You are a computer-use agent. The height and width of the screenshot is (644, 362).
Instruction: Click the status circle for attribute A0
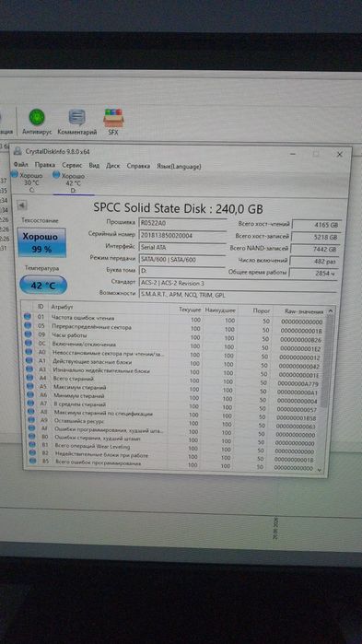[29, 352]
